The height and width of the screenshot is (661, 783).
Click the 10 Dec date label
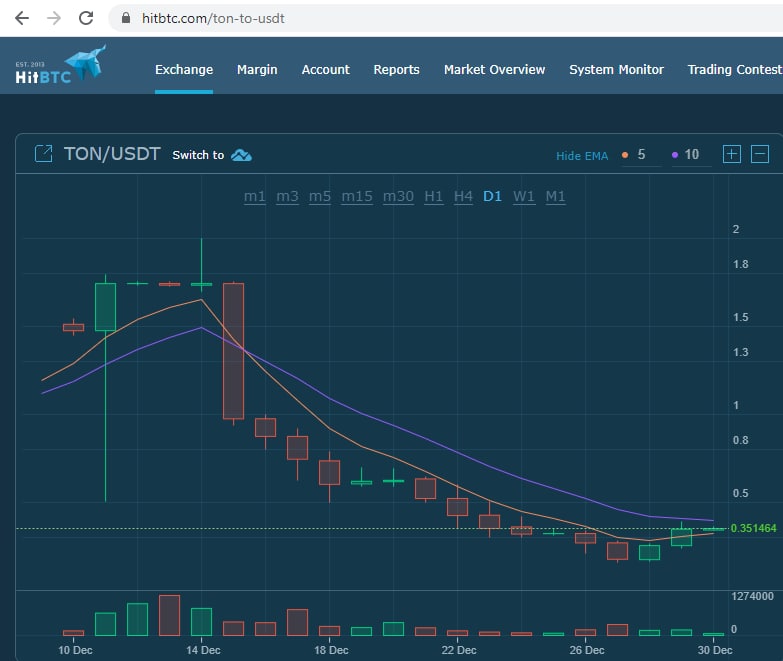[75, 650]
